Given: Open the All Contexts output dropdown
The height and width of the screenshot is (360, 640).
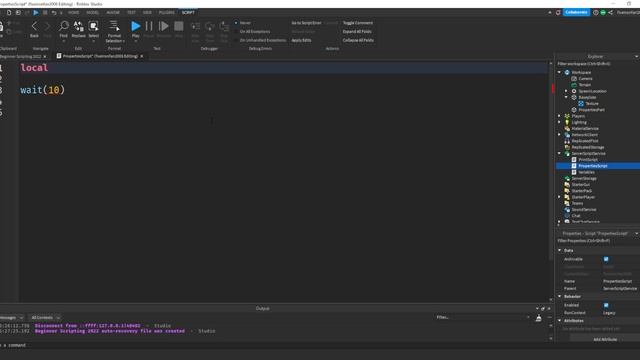Looking at the screenshot, I should 45,318.
